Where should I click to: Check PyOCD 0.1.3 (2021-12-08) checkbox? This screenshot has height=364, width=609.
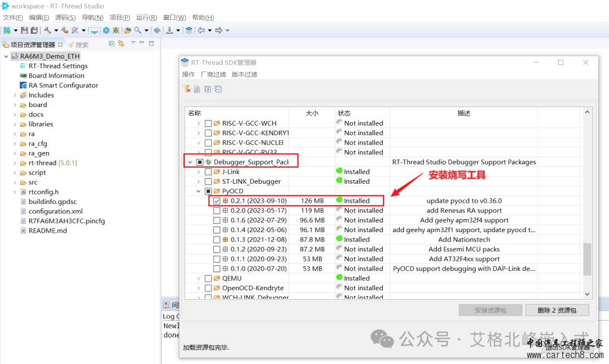point(217,240)
